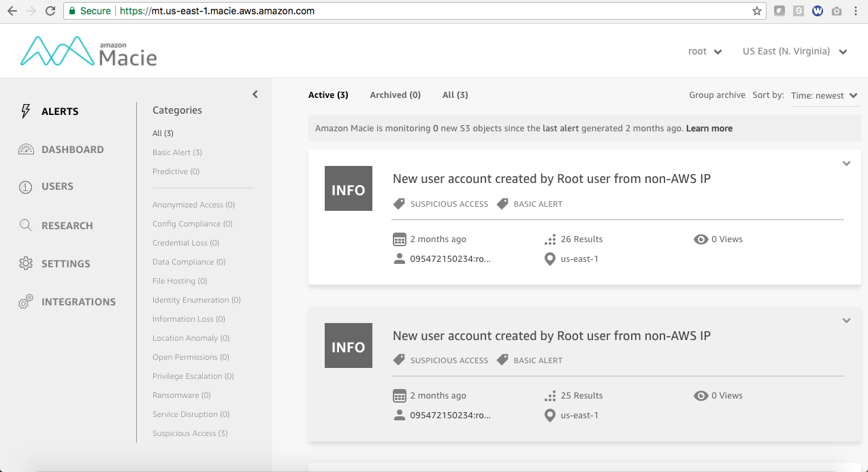Viewport: 868px width, 472px height.
Task: Click the location pin in the 26 Results alert
Action: (550, 259)
